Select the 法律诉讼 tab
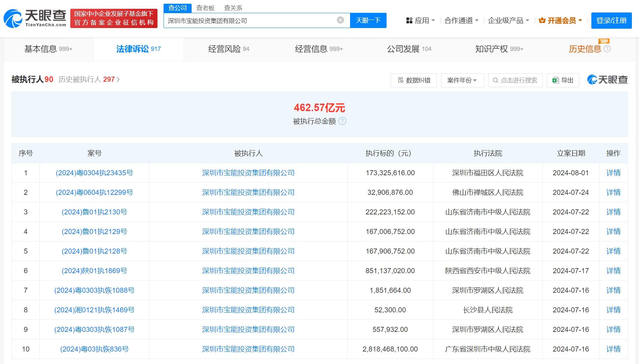 coord(139,49)
